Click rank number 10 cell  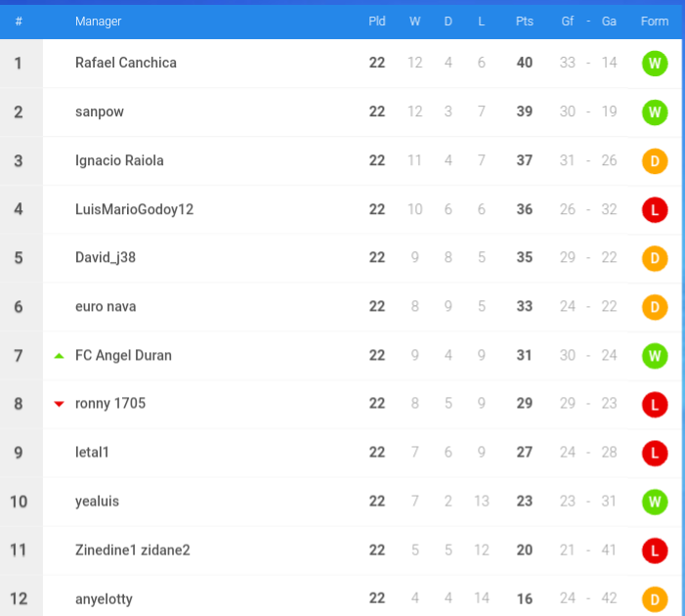(x=19, y=502)
